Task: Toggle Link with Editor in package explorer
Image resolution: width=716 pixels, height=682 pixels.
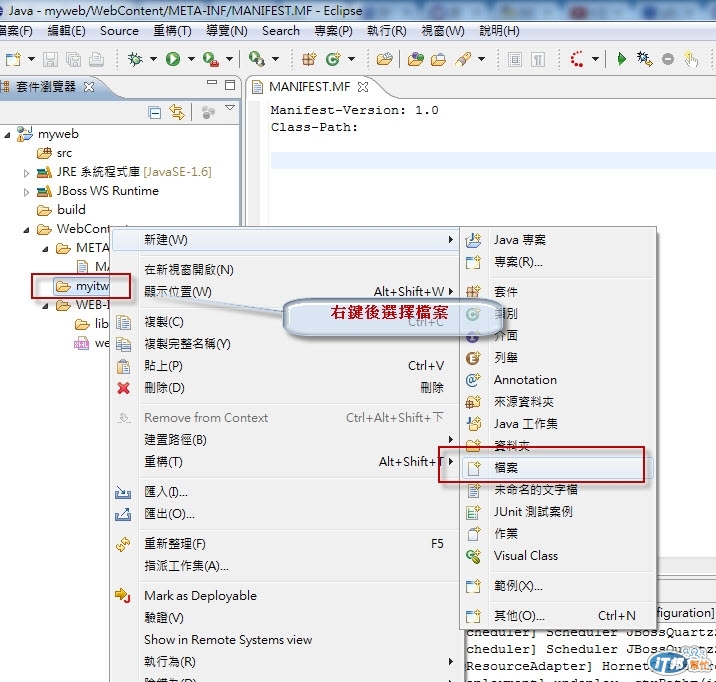Action: pos(177,112)
